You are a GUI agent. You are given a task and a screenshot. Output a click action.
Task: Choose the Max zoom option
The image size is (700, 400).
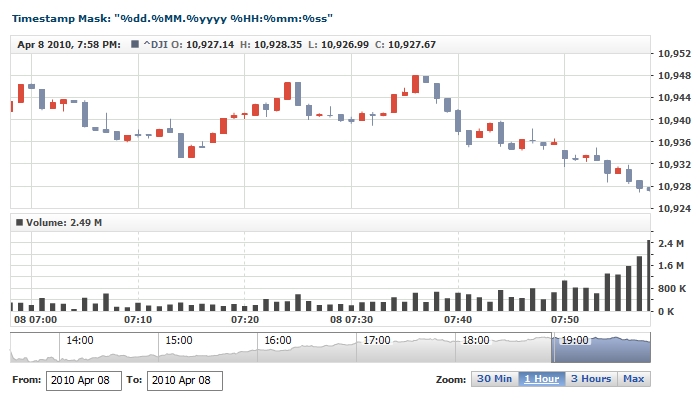tap(633, 379)
